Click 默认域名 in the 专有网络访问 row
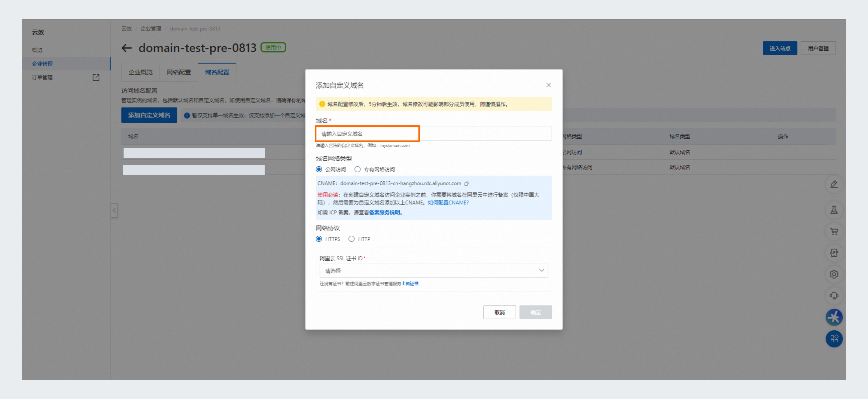 point(680,168)
